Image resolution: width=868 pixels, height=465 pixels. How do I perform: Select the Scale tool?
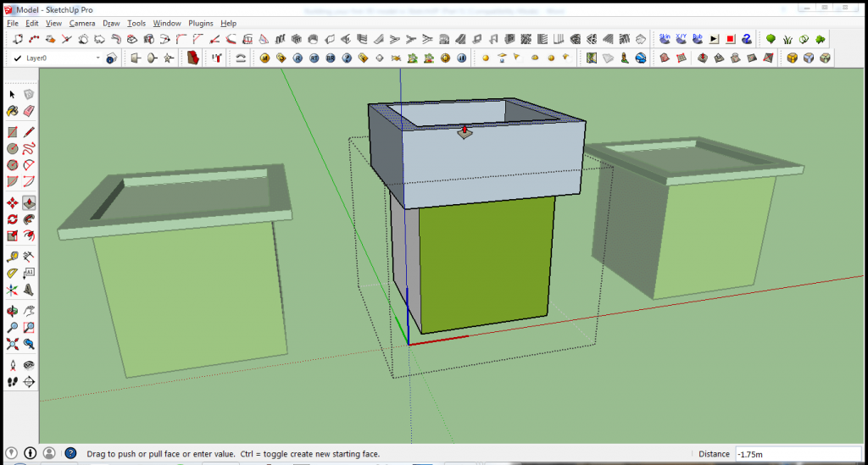click(12, 236)
